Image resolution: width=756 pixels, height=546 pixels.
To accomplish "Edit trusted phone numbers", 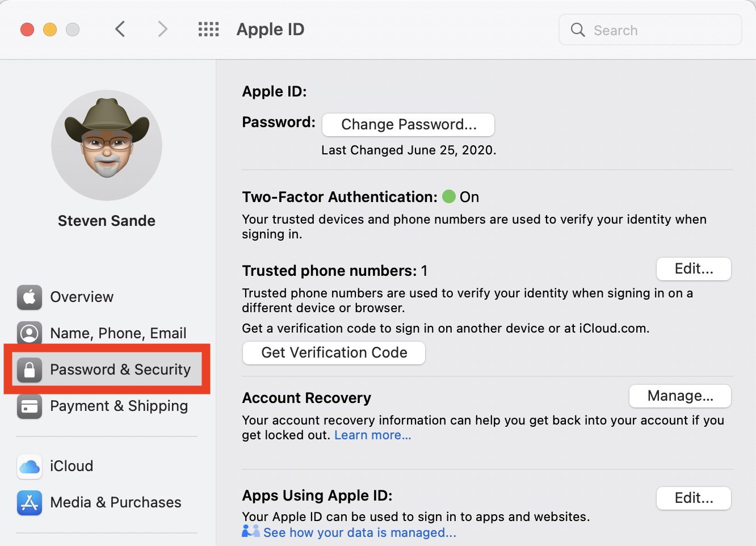I will tap(693, 269).
